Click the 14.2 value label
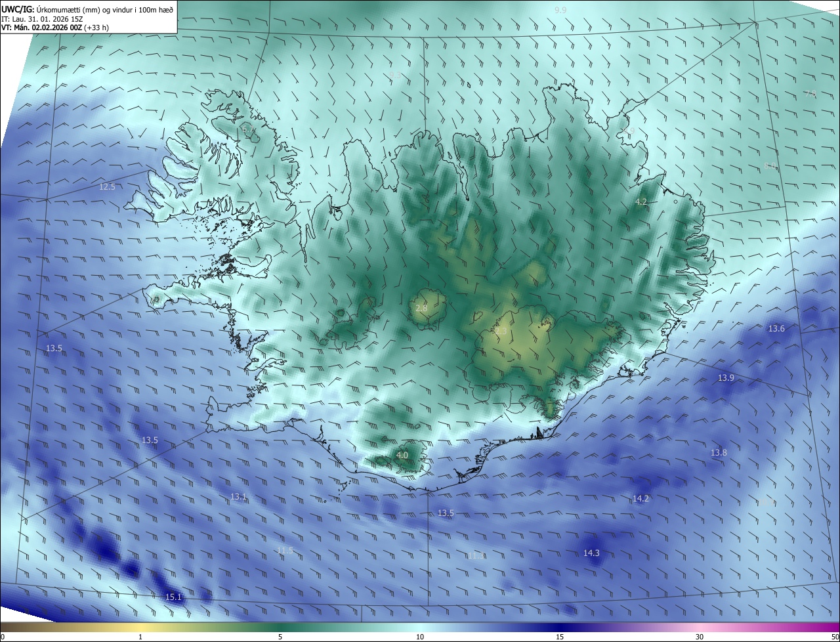The image size is (840, 642). [x=640, y=499]
